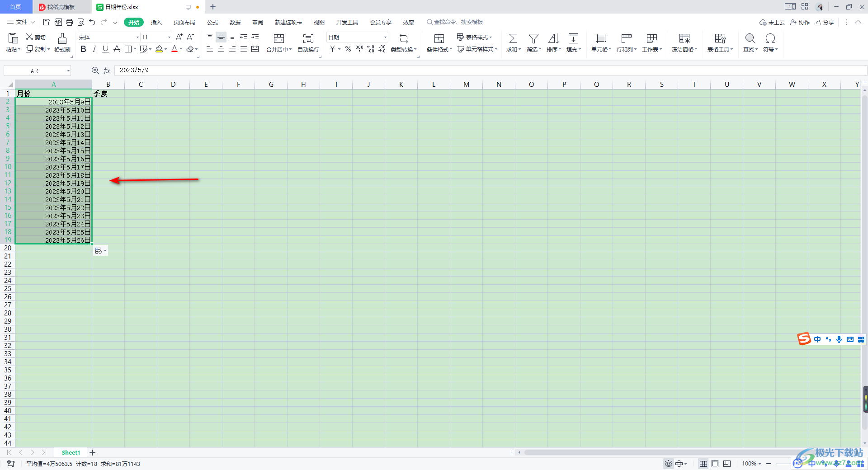This screenshot has width=868, height=470.
Task: Click the Find (查找) magnifier icon
Action: (x=750, y=38)
